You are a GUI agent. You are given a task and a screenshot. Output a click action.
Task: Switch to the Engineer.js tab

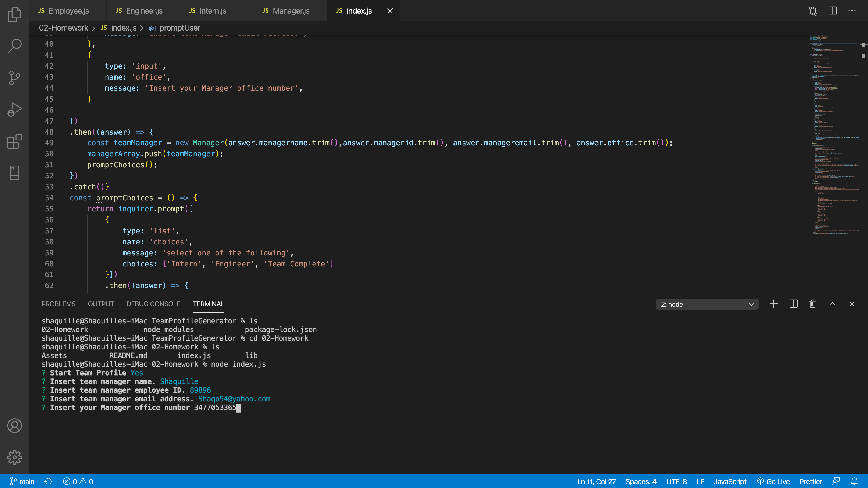143,11
